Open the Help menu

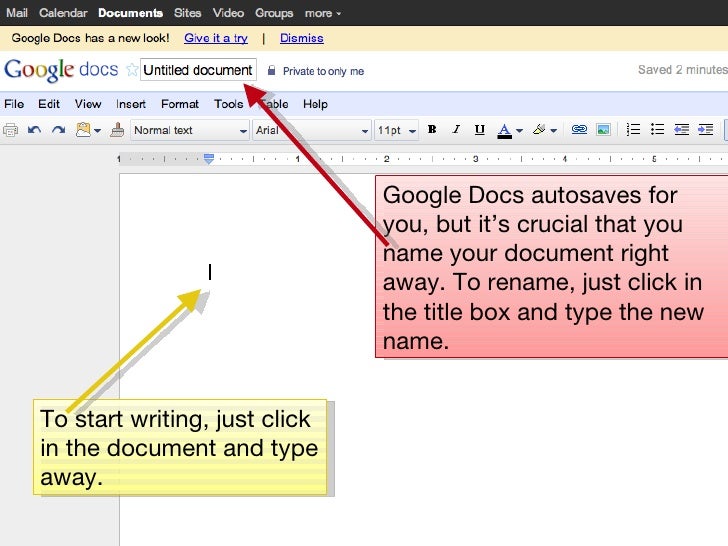[315, 104]
